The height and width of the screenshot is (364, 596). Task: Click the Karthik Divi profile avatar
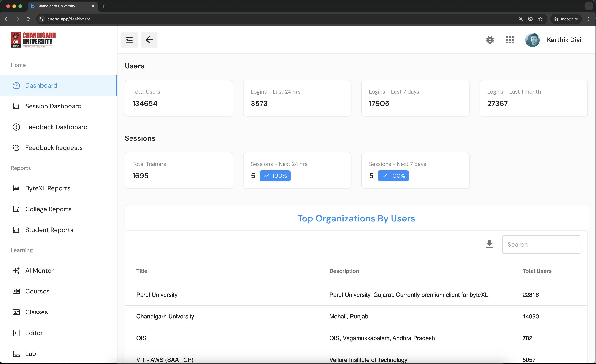(x=532, y=40)
